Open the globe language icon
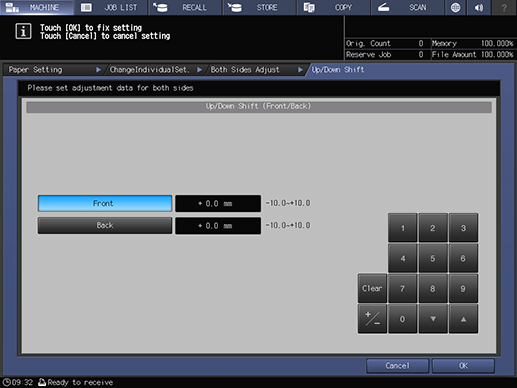The image size is (517, 388). click(455, 7)
